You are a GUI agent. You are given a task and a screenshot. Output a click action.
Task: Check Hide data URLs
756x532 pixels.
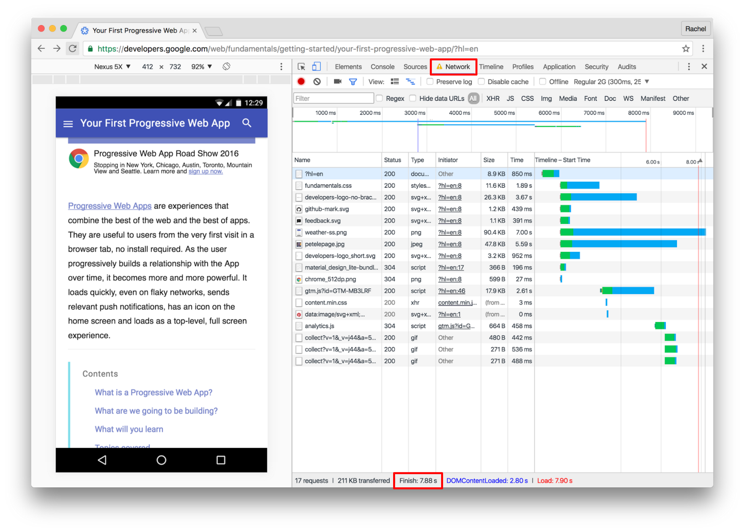413,98
